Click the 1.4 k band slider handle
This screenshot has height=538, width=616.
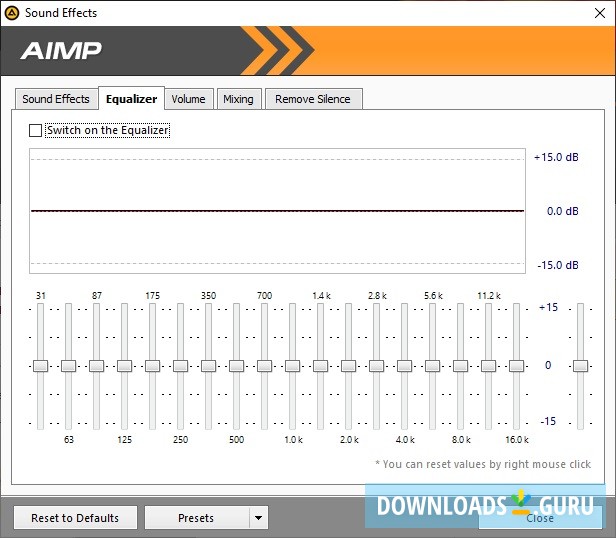coord(321,366)
